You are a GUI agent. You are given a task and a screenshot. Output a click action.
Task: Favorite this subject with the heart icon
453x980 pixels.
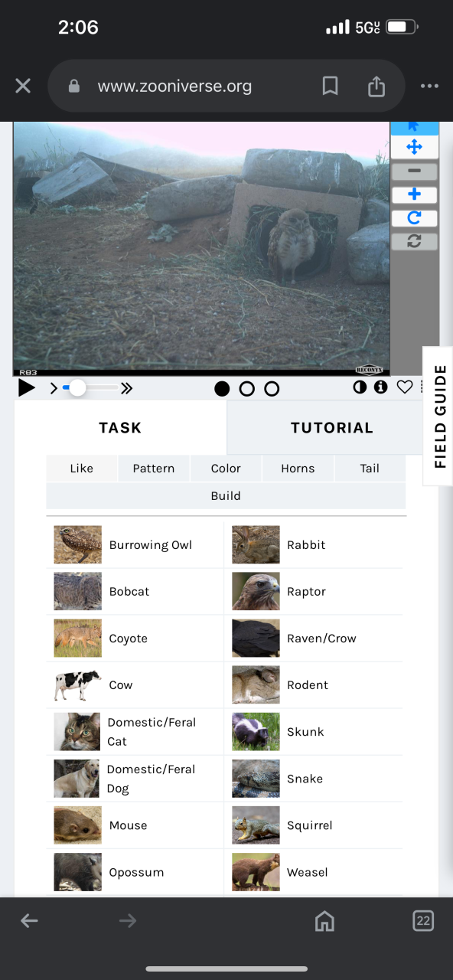coord(404,387)
